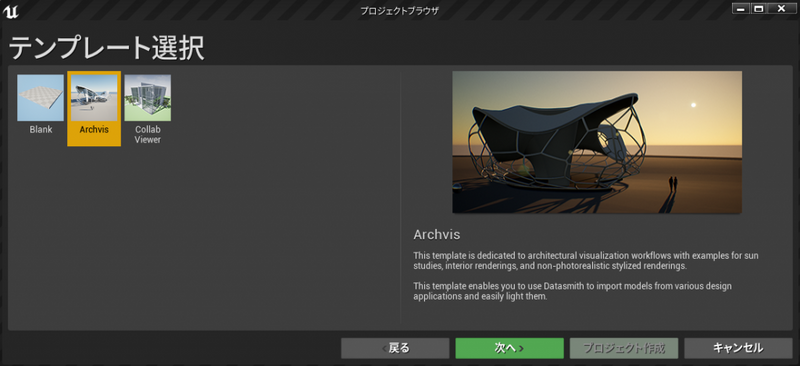Minimize the project browser window
Viewport: 800px width, 366px height.
741,9
